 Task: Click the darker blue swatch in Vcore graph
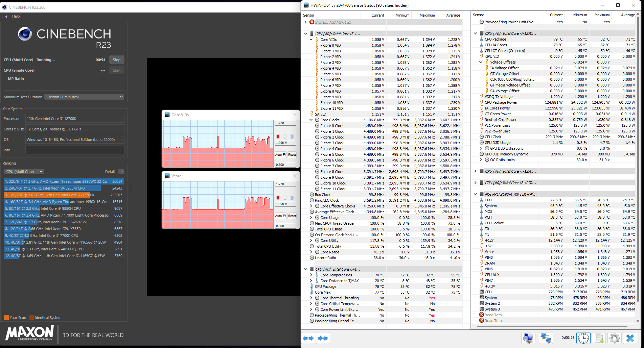[x=292, y=198]
